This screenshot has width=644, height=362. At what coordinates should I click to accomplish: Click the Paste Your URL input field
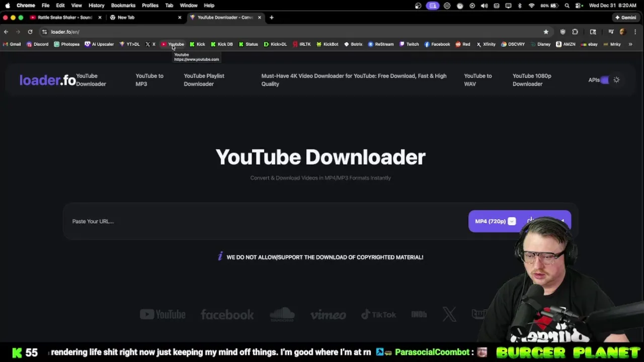[267, 221]
